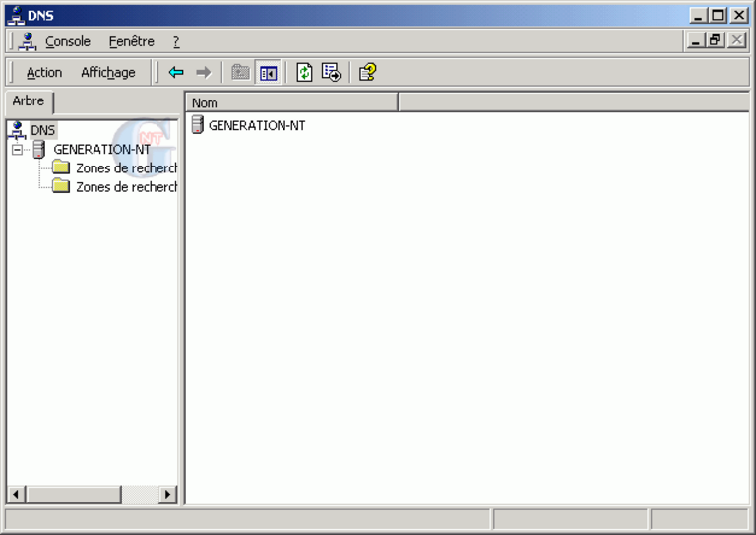
Task: Click the up one level folder icon
Action: point(240,72)
